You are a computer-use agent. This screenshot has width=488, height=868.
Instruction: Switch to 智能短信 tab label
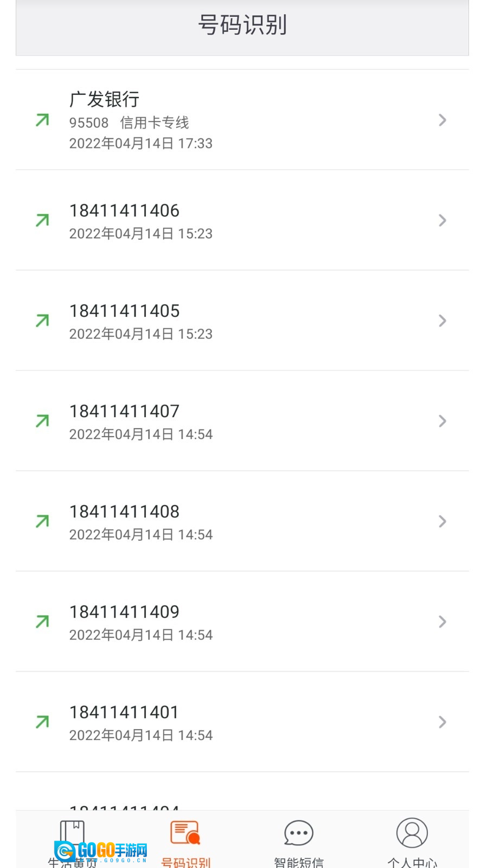coord(299,862)
